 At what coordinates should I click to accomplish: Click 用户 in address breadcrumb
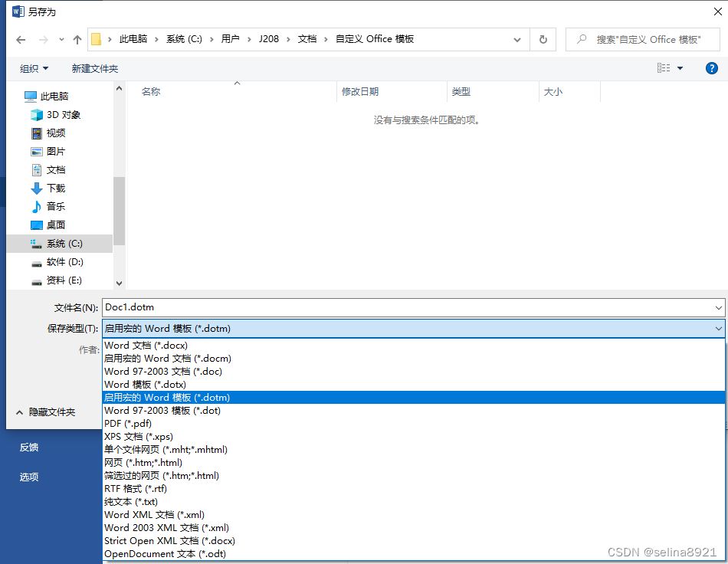coord(231,39)
